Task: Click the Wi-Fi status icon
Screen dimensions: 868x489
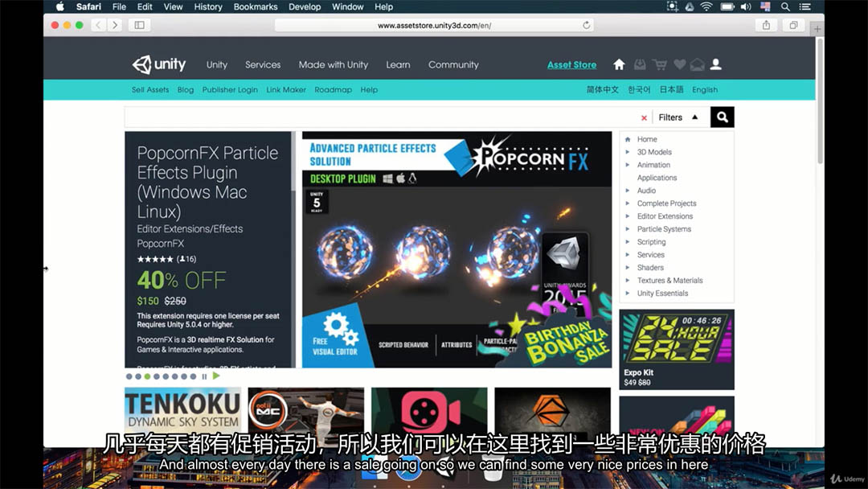Action: pyautogui.click(x=706, y=6)
